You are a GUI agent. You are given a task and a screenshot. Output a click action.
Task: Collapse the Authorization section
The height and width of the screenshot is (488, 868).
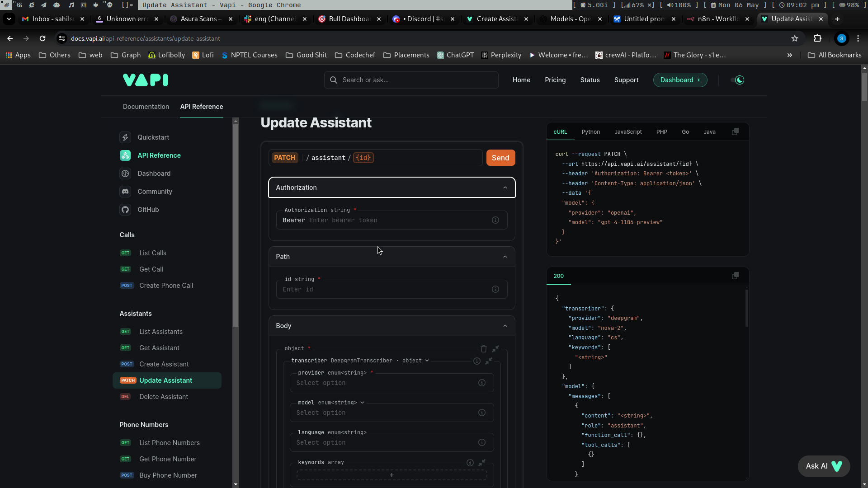pyautogui.click(x=505, y=188)
